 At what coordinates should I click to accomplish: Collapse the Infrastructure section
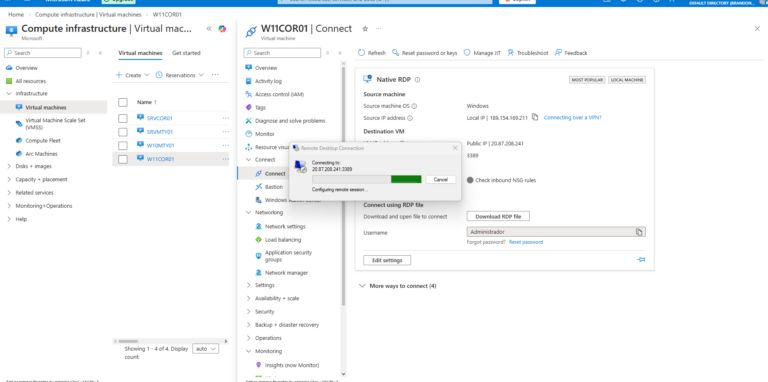point(9,94)
